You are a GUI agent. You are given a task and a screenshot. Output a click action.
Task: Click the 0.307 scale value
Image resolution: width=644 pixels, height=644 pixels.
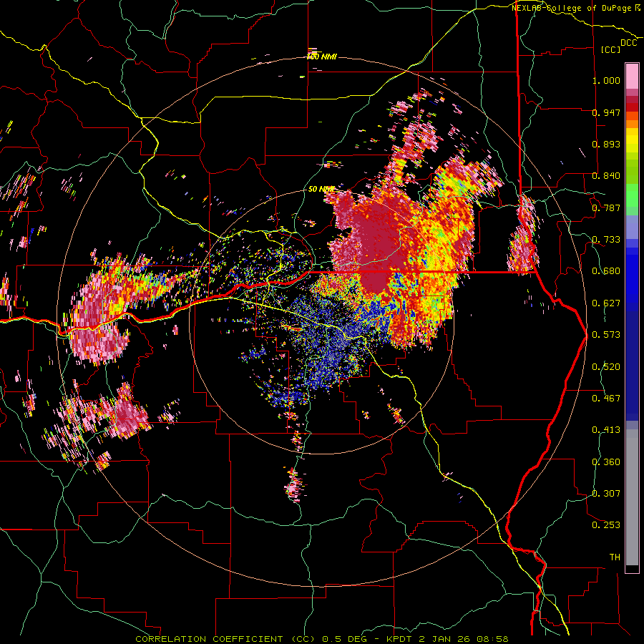pyautogui.click(x=606, y=494)
